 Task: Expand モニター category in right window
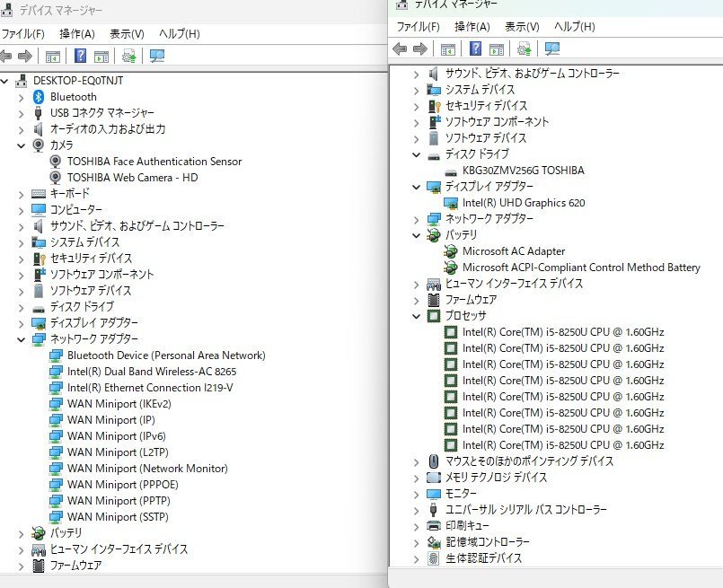click(417, 495)
